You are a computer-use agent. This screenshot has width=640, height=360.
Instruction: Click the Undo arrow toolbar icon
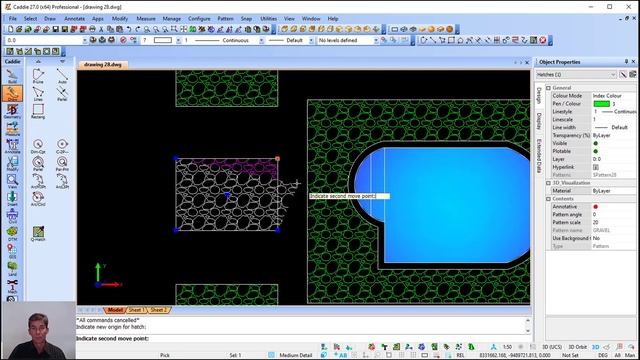129,29
